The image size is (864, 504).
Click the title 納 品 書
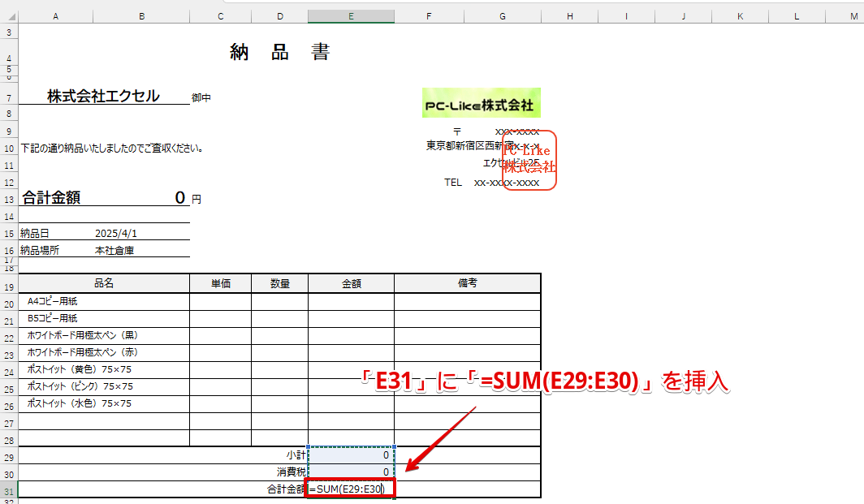click(x=280, y=52)
